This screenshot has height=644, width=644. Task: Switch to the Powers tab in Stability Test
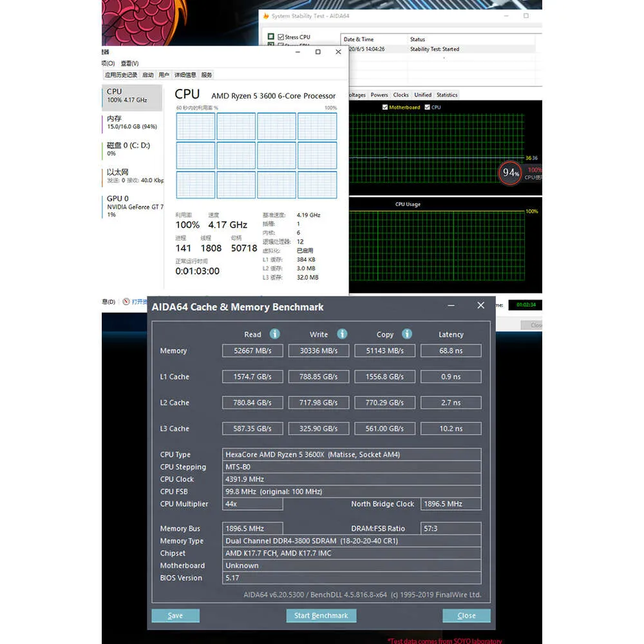(379, 95)
